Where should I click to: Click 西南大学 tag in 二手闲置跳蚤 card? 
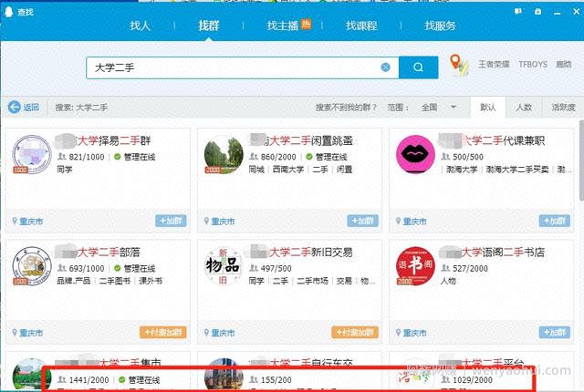tap(288, 170)
